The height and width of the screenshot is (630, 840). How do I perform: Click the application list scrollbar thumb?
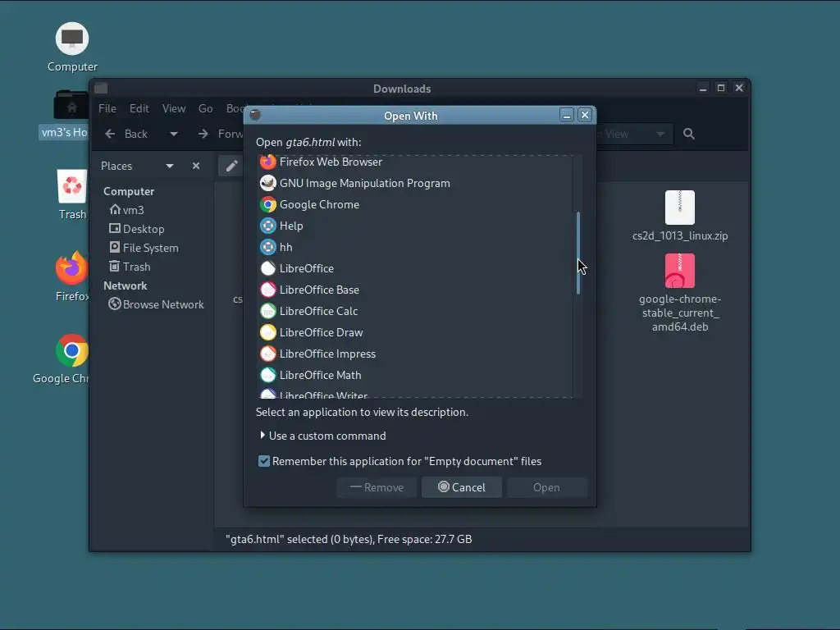point(578,253)
